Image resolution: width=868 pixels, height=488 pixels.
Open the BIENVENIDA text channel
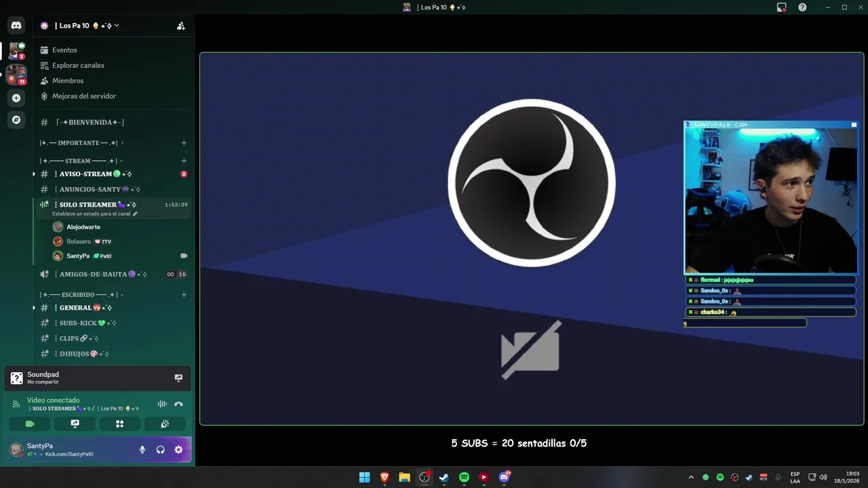[x=90, y=122]
